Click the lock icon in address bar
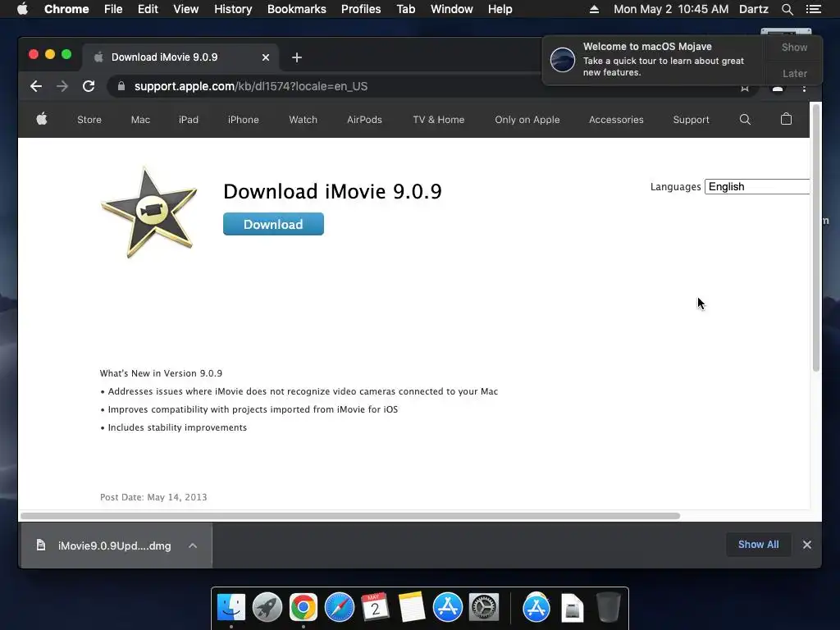Viewport: 840px width, 630px height. [x=121, y=86]
